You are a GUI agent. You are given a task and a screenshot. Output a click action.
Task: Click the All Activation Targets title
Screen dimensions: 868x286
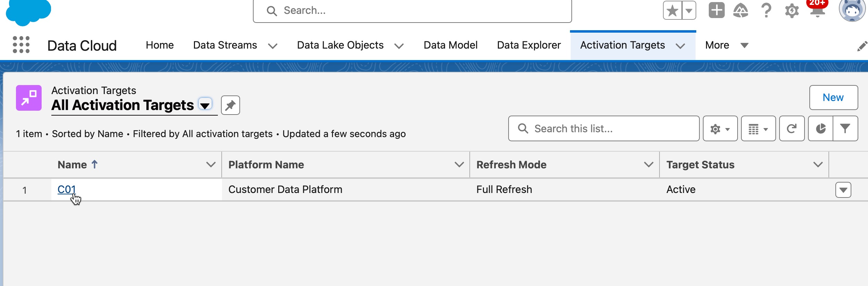122,105
